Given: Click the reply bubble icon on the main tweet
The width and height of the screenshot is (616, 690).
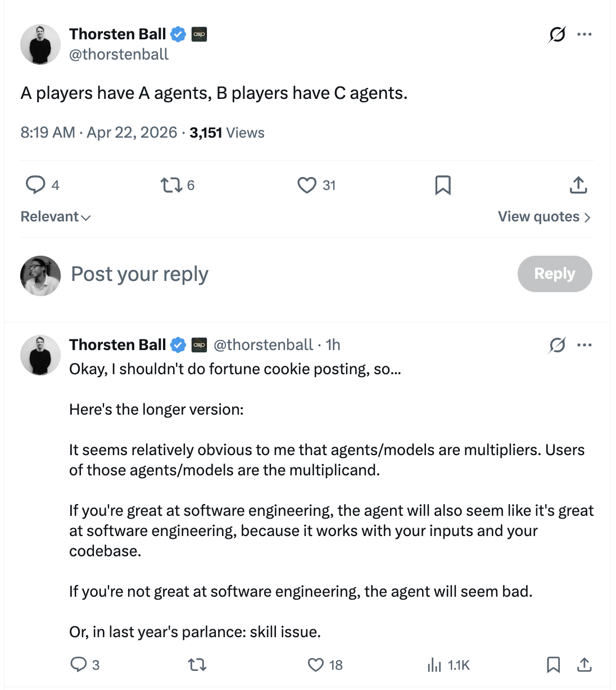Looking at the screenshot, I should coord(35,185).
